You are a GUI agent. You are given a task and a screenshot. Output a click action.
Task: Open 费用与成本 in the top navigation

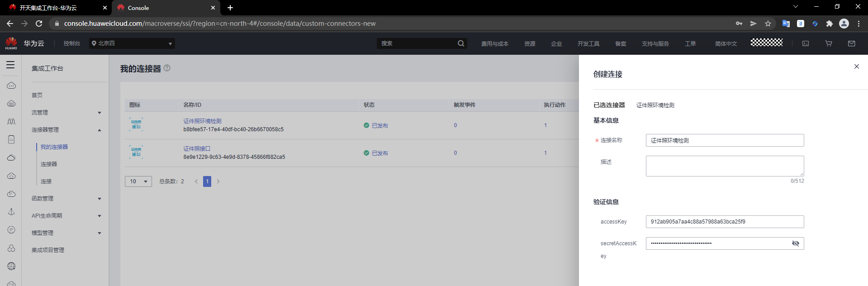click(495, 44)
